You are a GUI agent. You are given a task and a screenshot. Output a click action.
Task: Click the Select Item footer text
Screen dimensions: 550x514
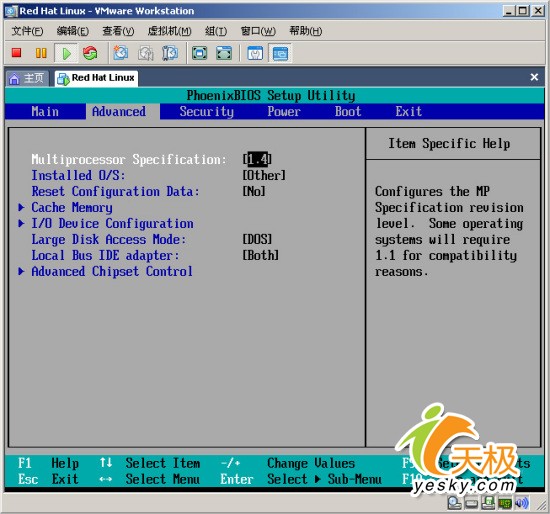(163, 463)
